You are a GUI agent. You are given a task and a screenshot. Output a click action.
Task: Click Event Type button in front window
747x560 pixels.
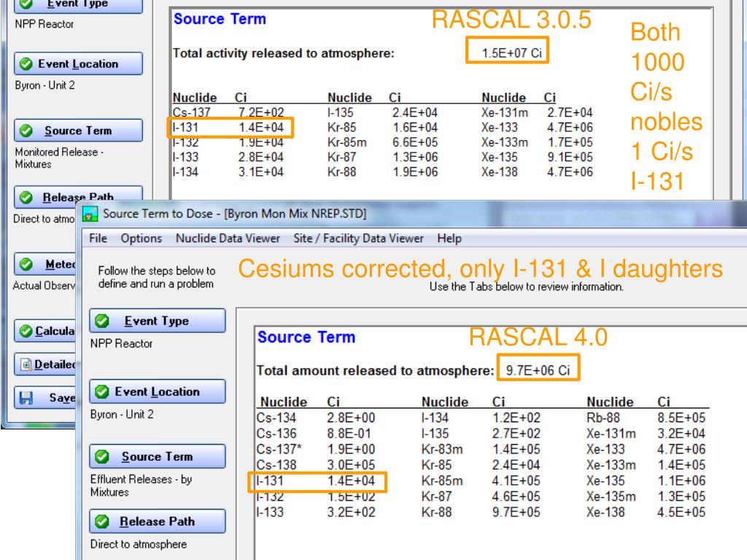158,321
